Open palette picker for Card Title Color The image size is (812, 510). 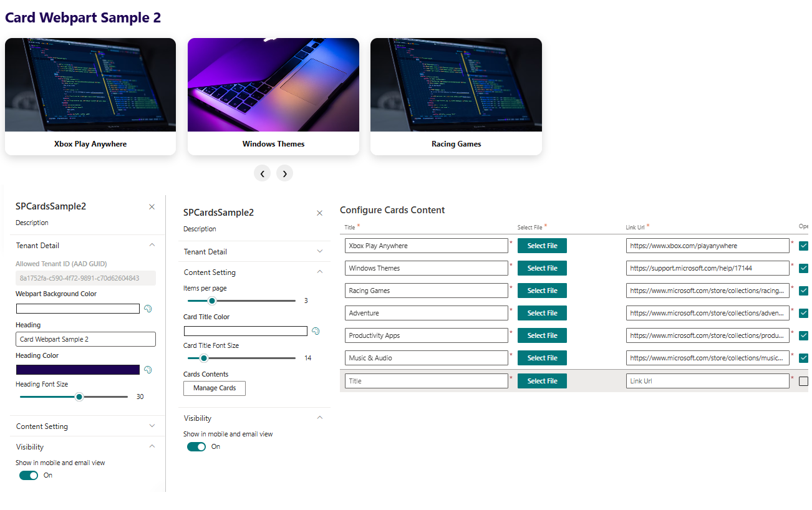(x=316, y=331)
